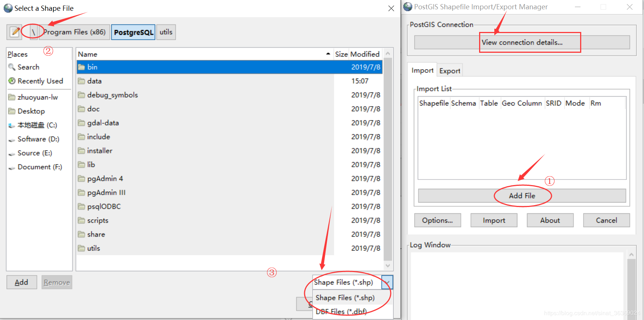The height and width of the screenshot is (320, 644).
Task: Select the utils folder icon in file list
Action: coord(81,248)
